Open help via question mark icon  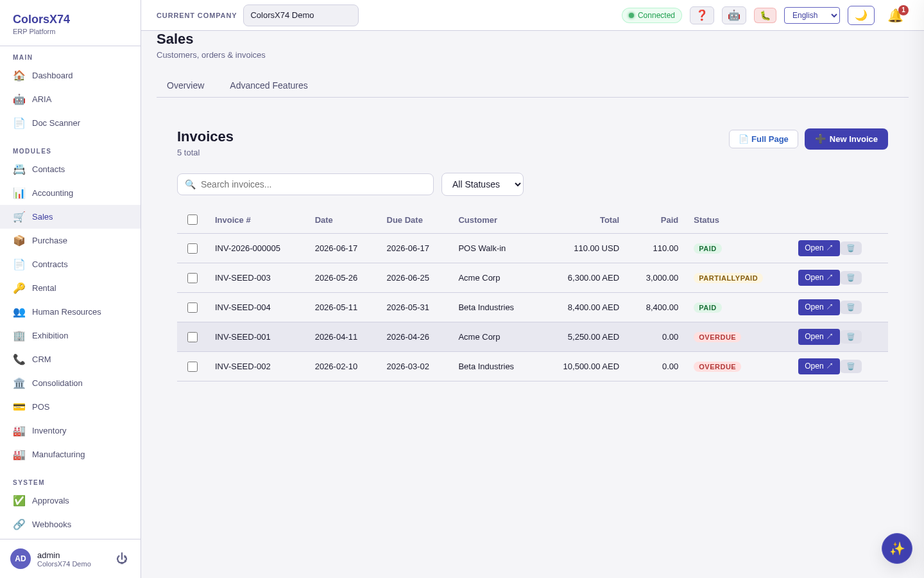pyautogui.click(x=702, y=15)
